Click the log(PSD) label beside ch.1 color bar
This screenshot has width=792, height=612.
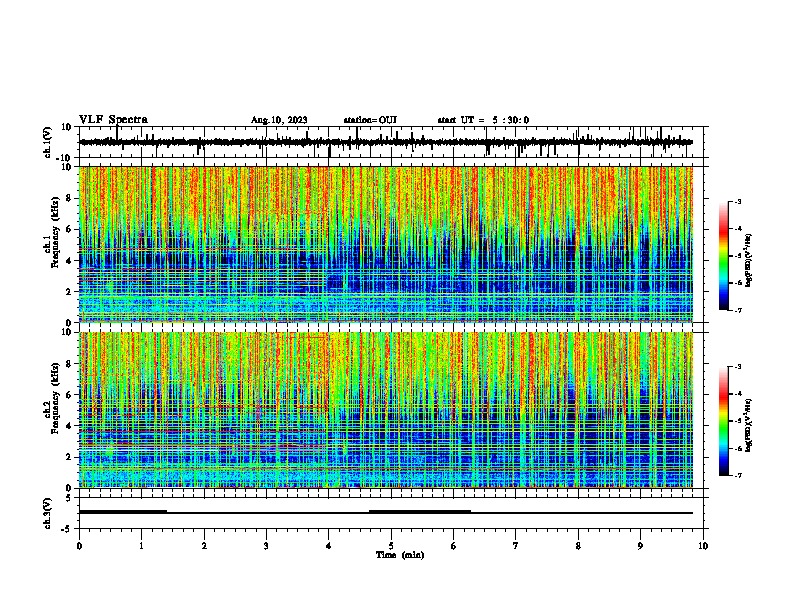pyautogui.click(x=748, y=260)
